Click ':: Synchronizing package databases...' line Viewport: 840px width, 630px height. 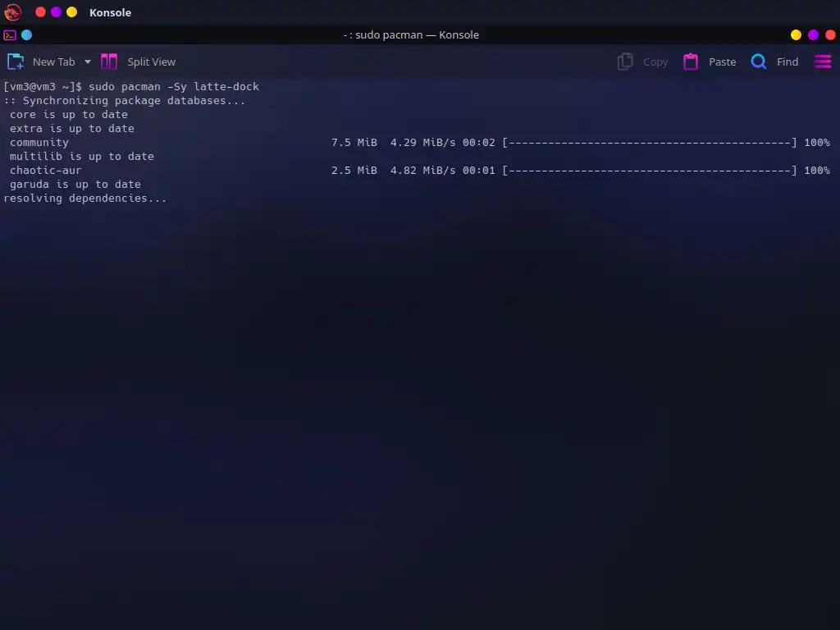point(125,101)
